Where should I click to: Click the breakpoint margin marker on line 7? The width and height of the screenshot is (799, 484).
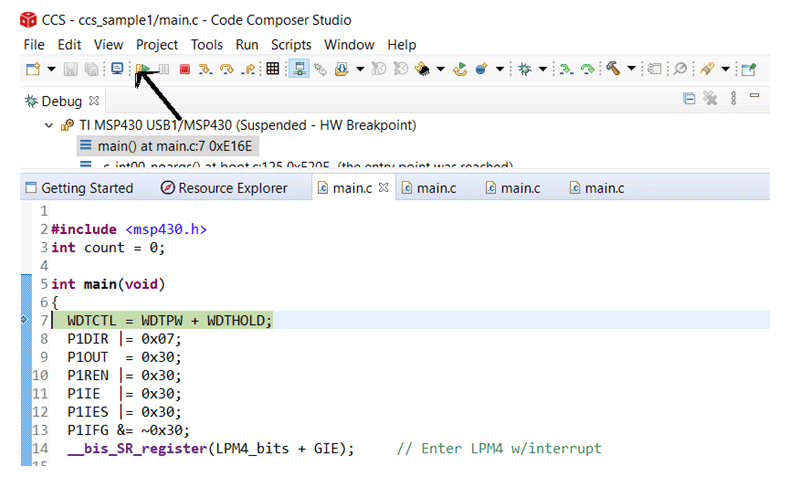coord(25,320)
